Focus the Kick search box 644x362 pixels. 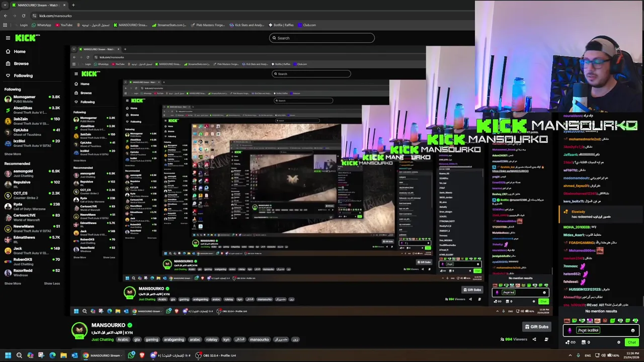pyautogui.click(x=321, y=38)
